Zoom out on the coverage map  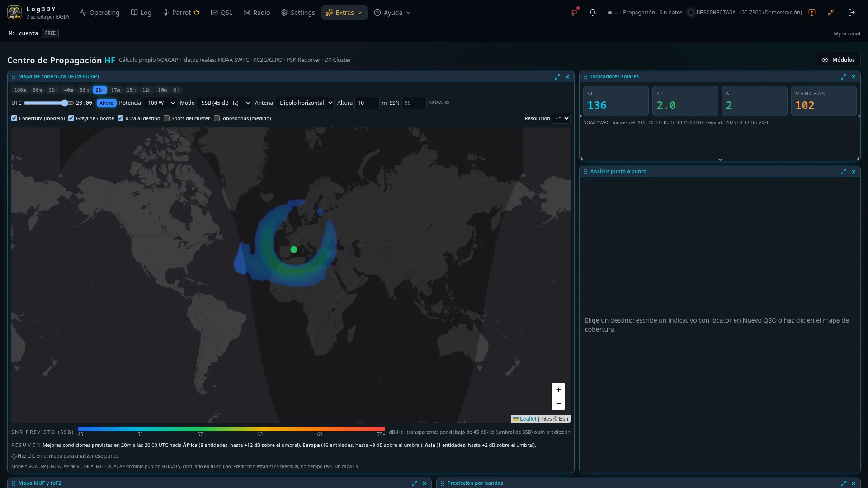click(558, 403)
